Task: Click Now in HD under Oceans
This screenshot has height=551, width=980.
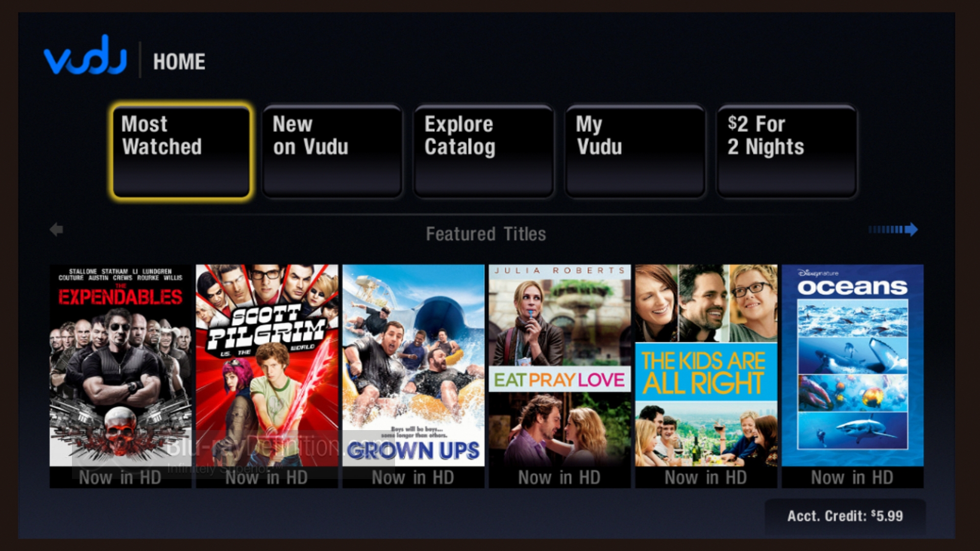Action: coord(852,478)
